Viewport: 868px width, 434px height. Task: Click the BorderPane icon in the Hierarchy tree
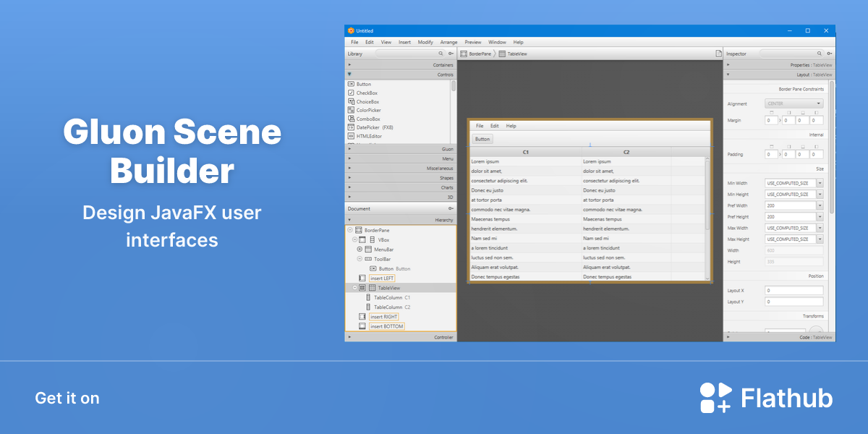tap(359, 230)
